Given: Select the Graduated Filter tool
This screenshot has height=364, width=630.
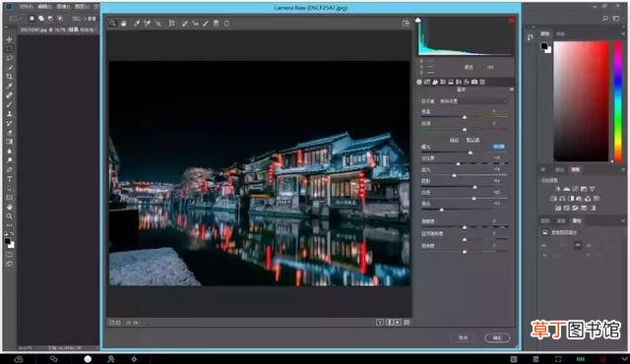Looking at the screenshot, I should 217,24.
